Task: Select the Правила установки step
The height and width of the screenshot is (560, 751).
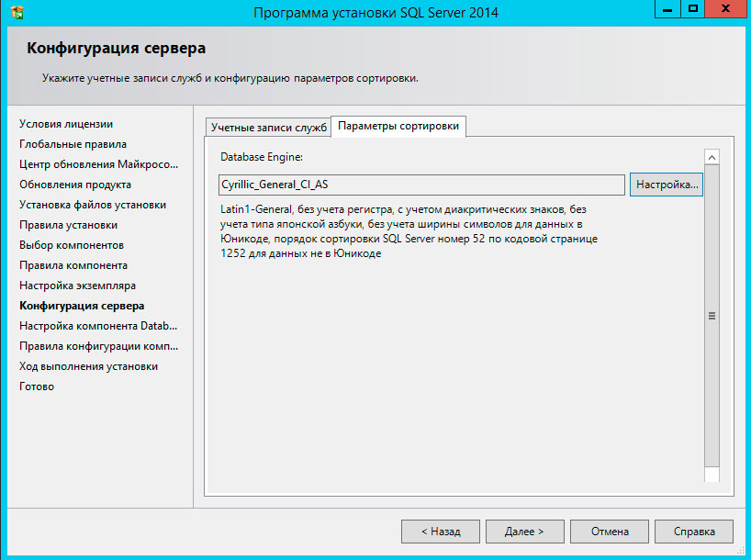Action: (x=69, y=225)
